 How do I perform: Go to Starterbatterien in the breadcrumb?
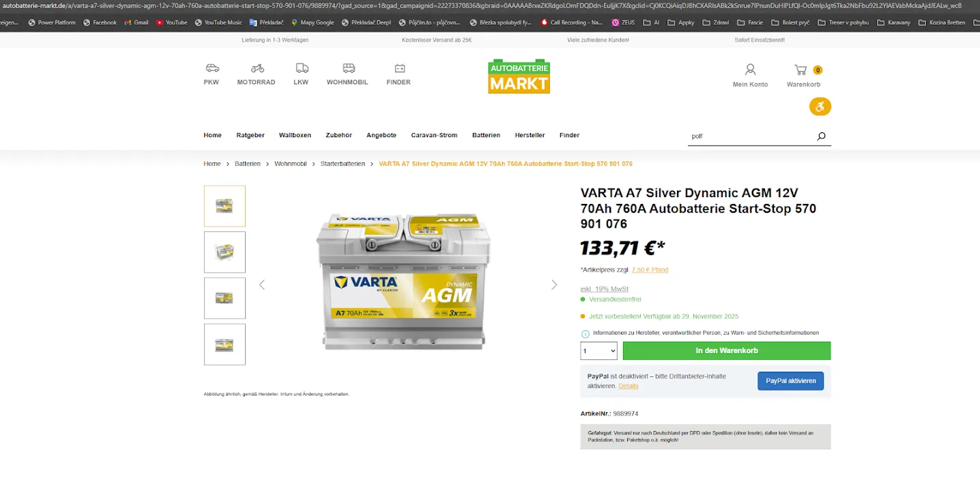pyautogui.click(x=343, y=164)
